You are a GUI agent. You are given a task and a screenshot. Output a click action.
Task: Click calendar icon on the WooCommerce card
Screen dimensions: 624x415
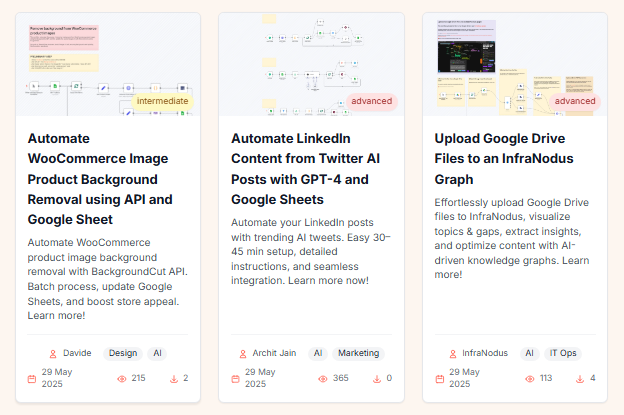(32, 379)
